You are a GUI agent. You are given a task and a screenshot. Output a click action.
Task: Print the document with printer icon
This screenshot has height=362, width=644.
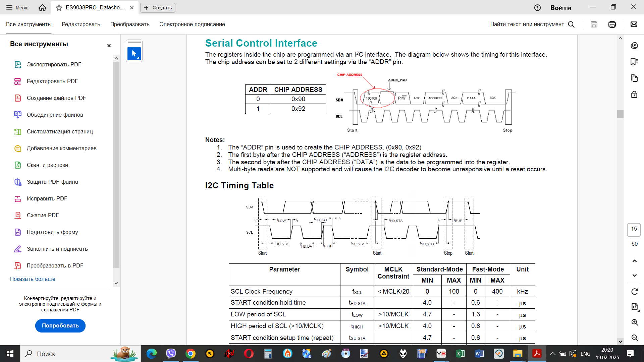click(x=612, y=24)
